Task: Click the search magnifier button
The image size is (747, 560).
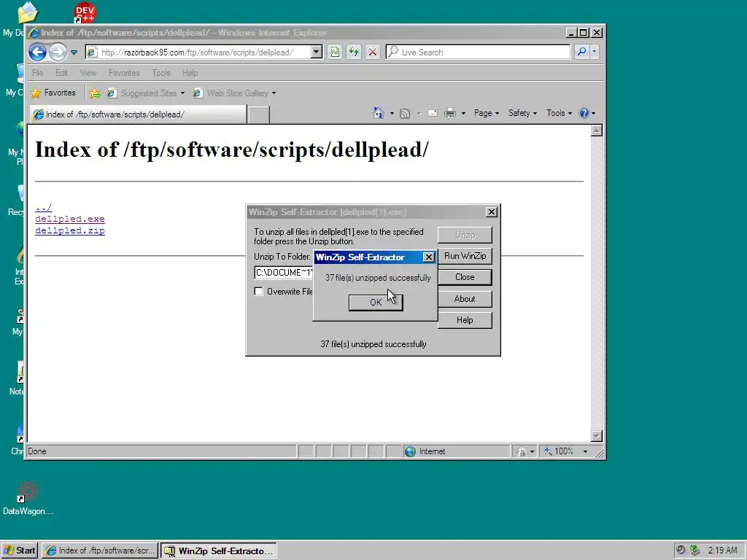Action: pos(581,52)
